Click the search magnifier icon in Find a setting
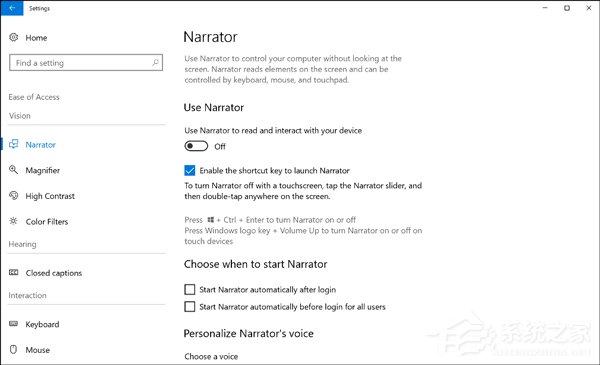 pos(155,62)
